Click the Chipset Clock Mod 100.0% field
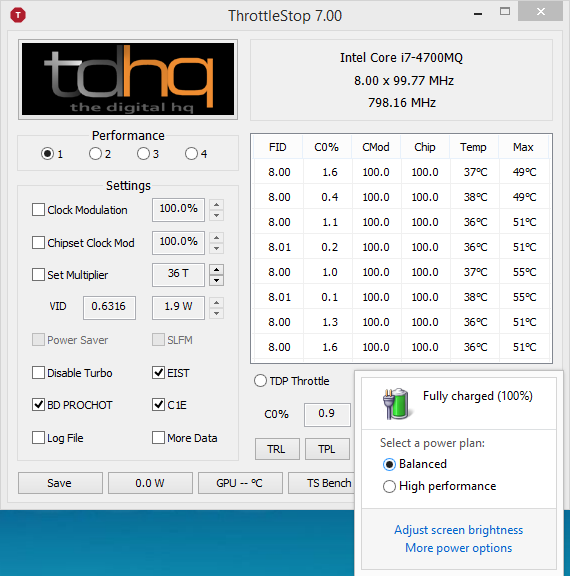Viewport: 570px width, 576px height. 178,243
